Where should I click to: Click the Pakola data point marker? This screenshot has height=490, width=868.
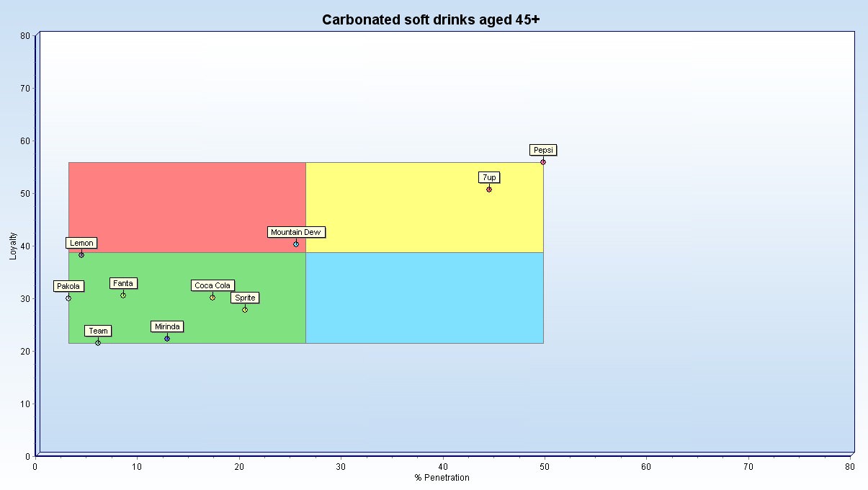tap(68, 298)
